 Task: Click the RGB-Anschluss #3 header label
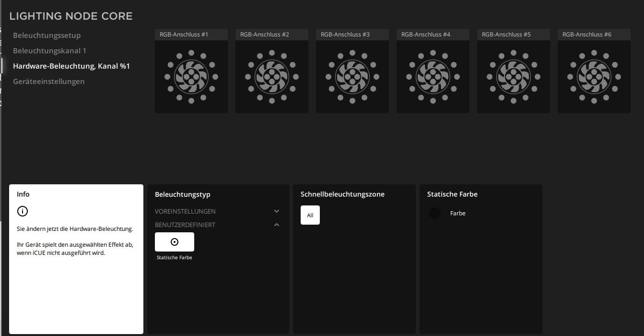345,35
